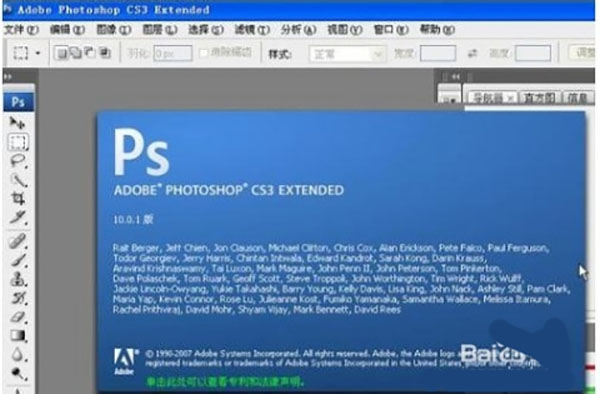Select the Clone Stamp tool

click(18, 279)
